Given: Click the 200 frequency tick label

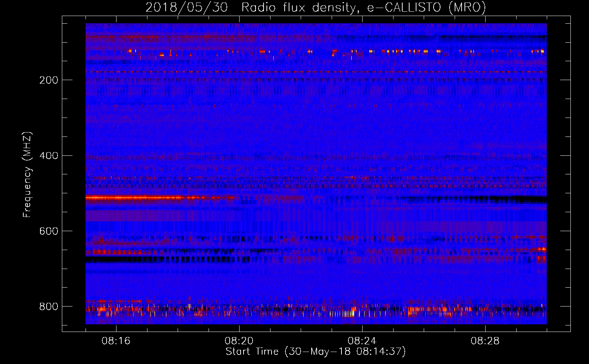Looking at the screenshot, I should [48, 80].
